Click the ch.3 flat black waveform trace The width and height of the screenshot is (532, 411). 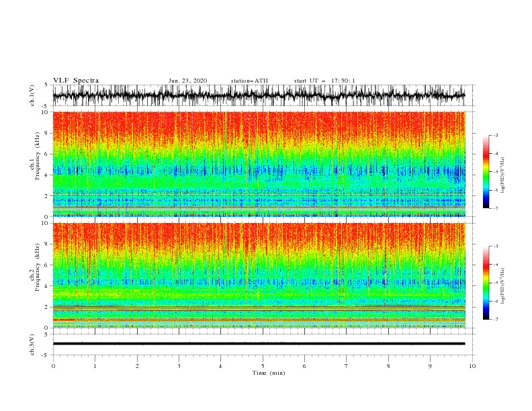pos(259,344)
